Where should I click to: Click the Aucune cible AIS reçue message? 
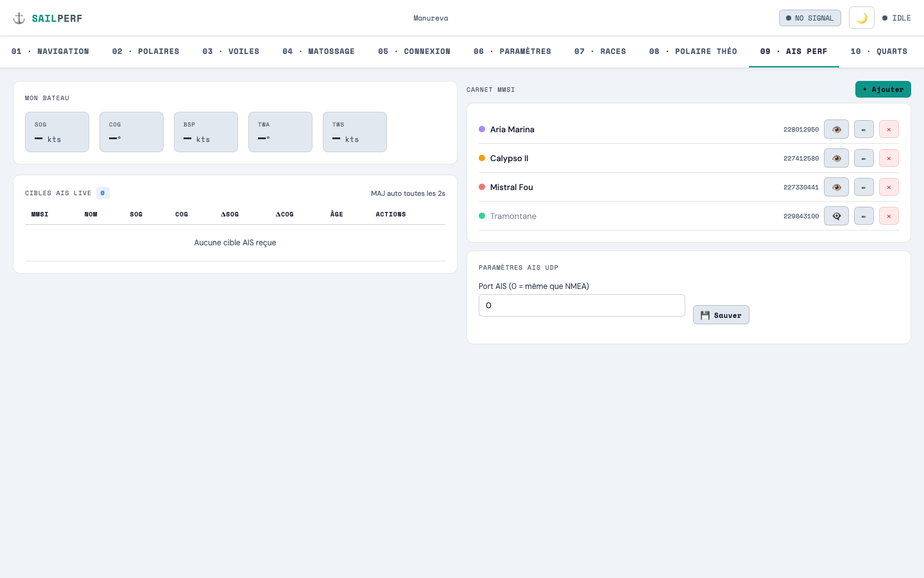[x=235, y=243]
